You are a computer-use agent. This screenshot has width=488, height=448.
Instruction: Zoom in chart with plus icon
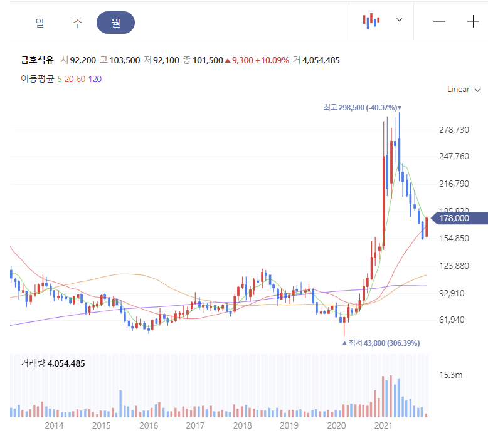point(473,21)
